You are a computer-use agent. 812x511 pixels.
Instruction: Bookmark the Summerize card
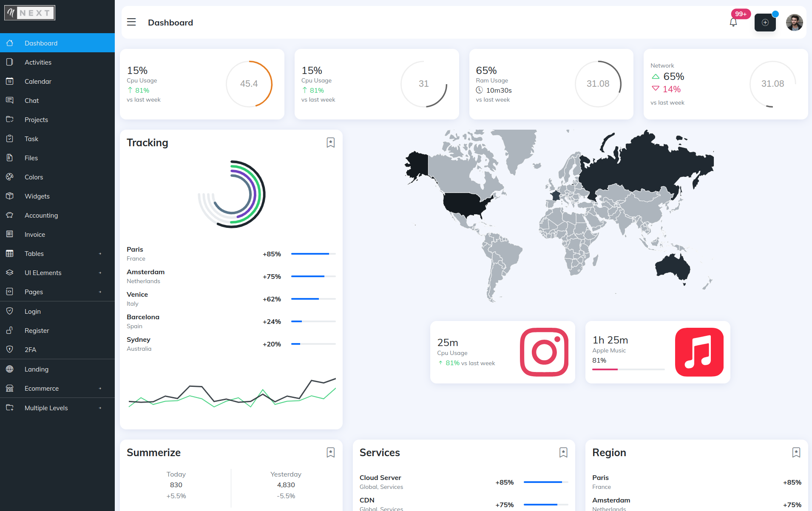[x=330, y=452]
